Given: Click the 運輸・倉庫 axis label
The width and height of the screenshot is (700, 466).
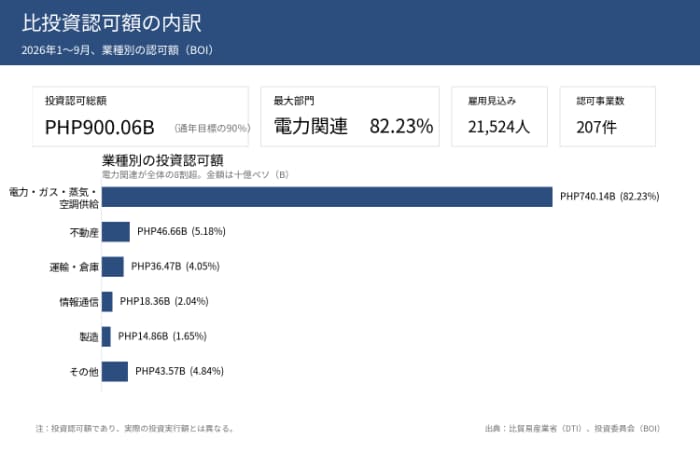Looking at the screenshot, I should 74,267.
